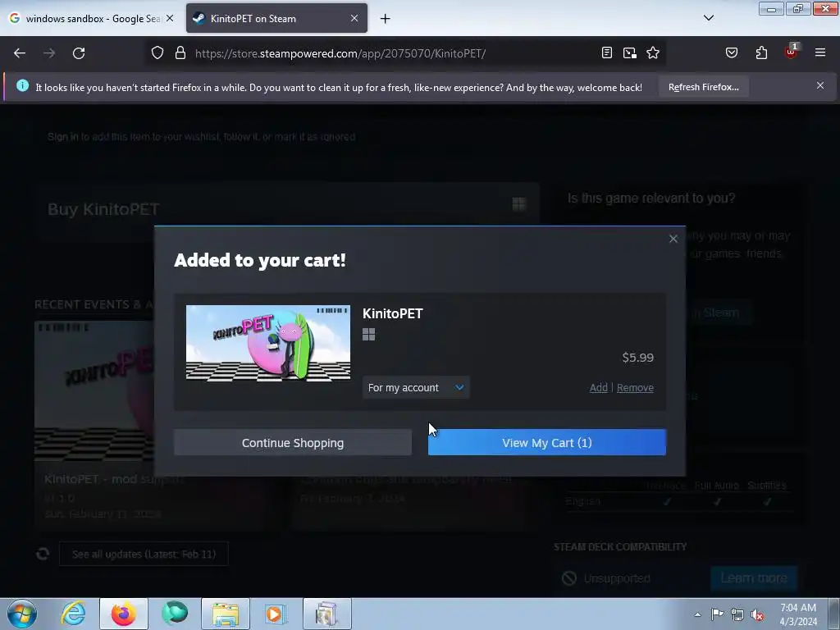Click View My Cart (1) button
This screenshot has width=840, height=630.
coord(547,442)
